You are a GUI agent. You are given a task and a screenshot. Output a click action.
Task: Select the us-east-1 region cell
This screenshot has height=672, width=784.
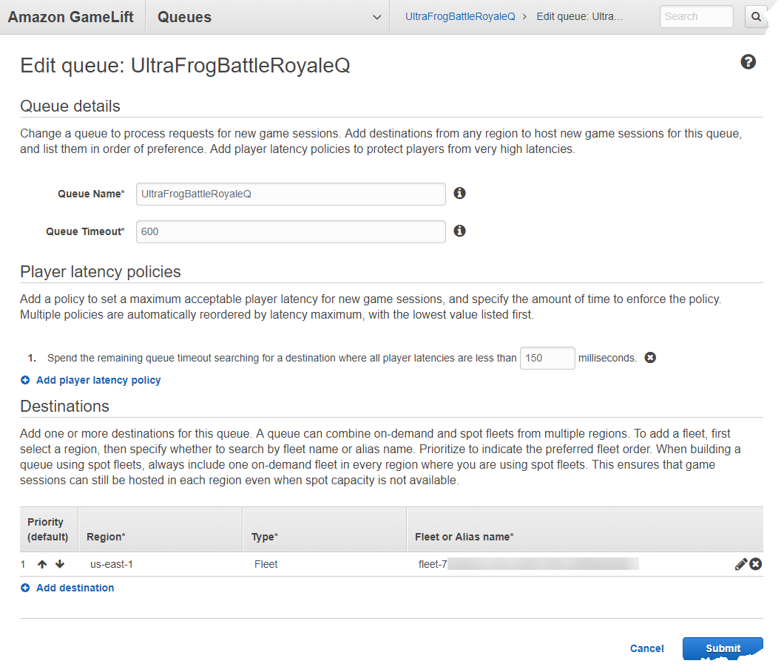[x=112, y=565]
